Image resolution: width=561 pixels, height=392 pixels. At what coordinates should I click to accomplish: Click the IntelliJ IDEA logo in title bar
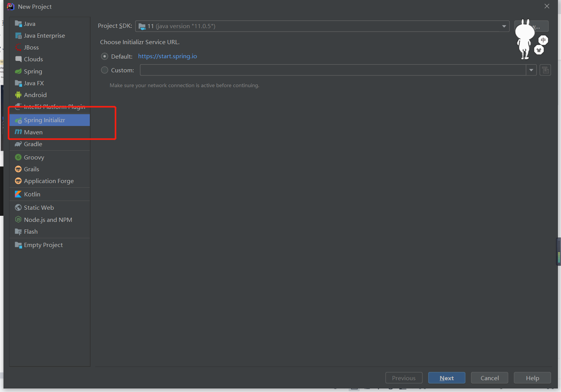tap(10, 6)
